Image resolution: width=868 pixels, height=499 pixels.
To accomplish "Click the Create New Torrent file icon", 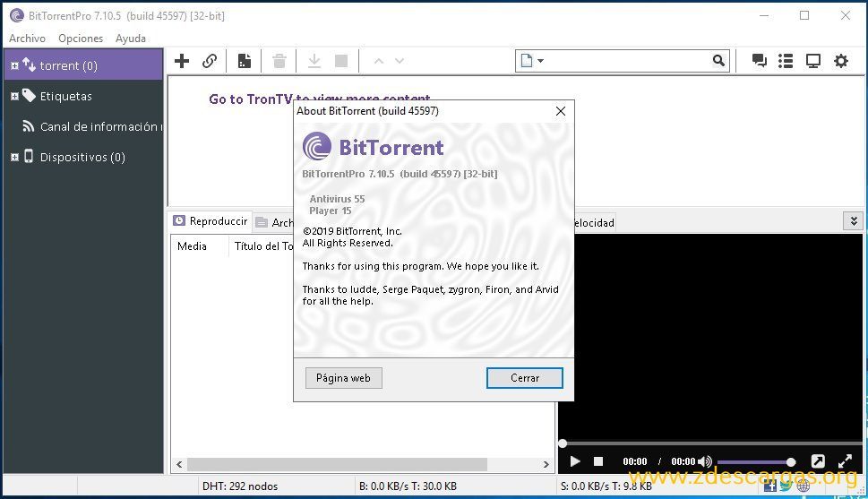I will 245,61.
